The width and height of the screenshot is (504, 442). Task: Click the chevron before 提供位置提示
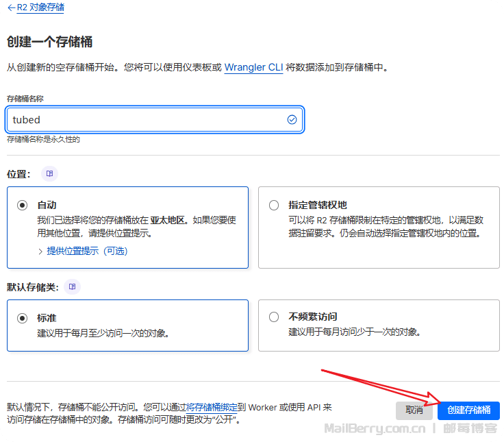click(x=40, y=251)
